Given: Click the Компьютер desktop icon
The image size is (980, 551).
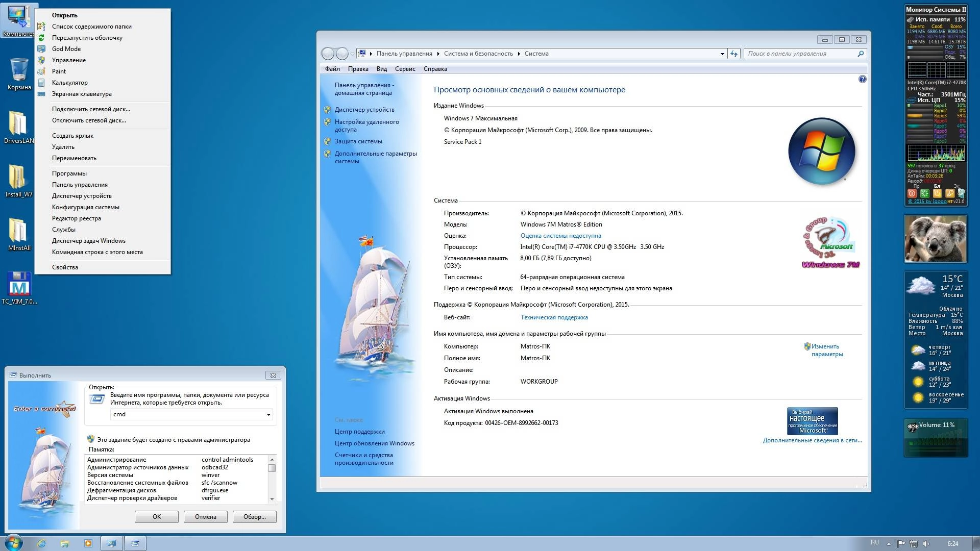Looking at the screenshot, I should pyautogui.click(x=19, y=21).
